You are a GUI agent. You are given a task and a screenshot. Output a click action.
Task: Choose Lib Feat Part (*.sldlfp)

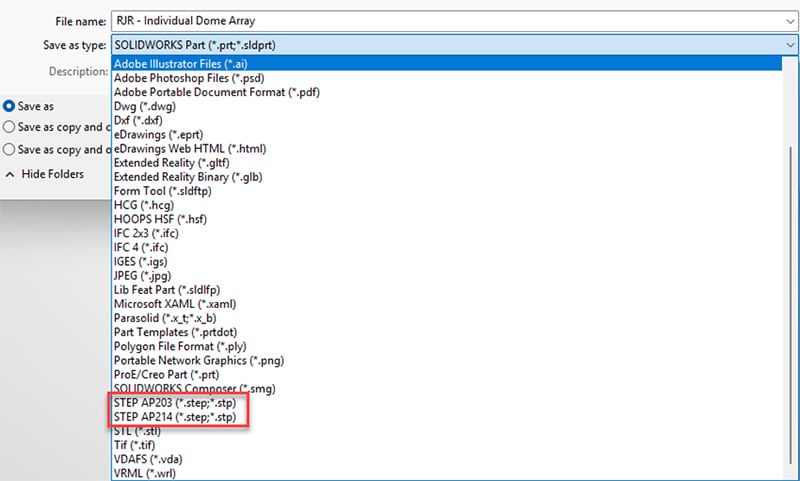[x=446, y=290]
